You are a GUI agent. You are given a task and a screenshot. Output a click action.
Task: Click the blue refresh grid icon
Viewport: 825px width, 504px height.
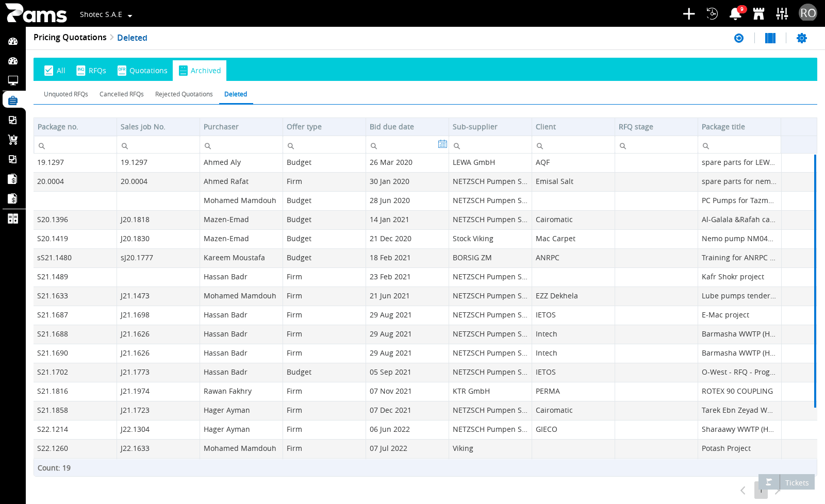pyautogui.click(x=739, y=38)
